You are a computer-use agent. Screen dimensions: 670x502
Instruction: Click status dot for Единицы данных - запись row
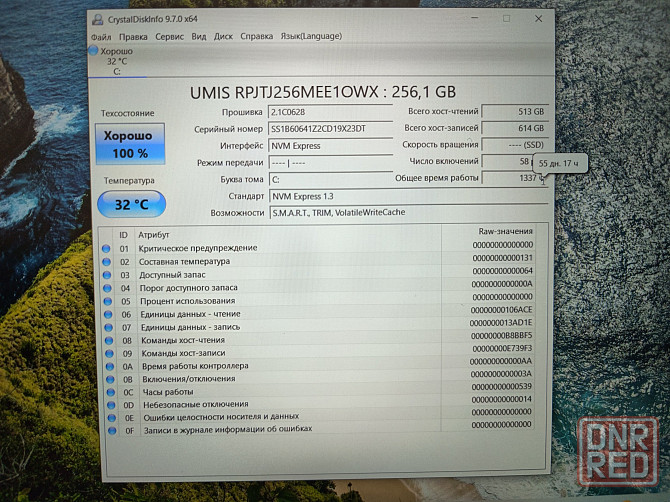pyautogui.click(x=109, y=328)
